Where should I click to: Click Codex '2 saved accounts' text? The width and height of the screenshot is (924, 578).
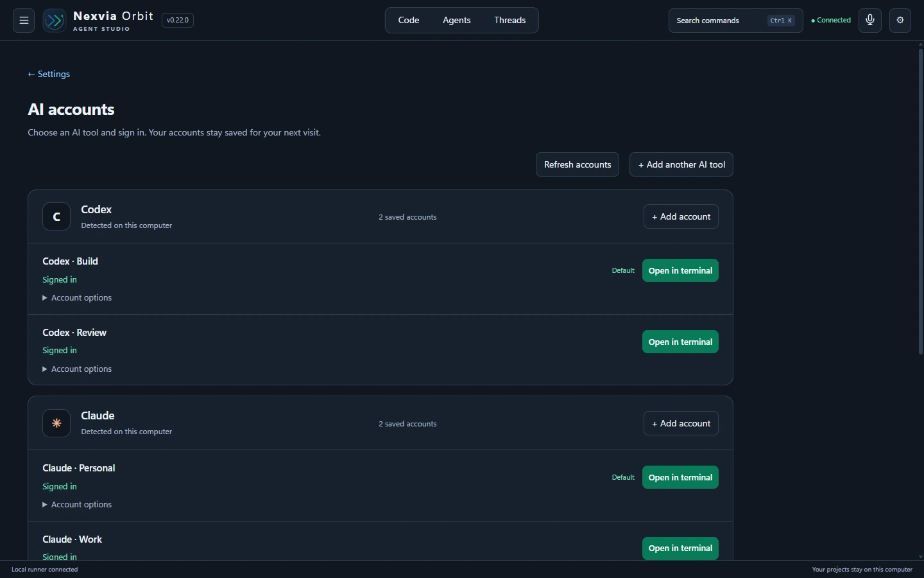tap(407, 217)
